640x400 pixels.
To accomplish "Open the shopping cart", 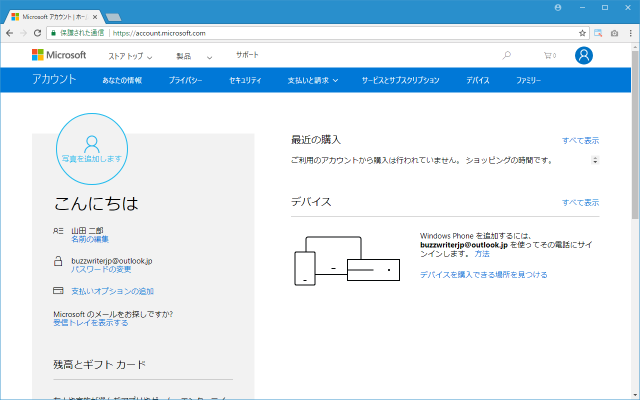I will coord(549,55).
